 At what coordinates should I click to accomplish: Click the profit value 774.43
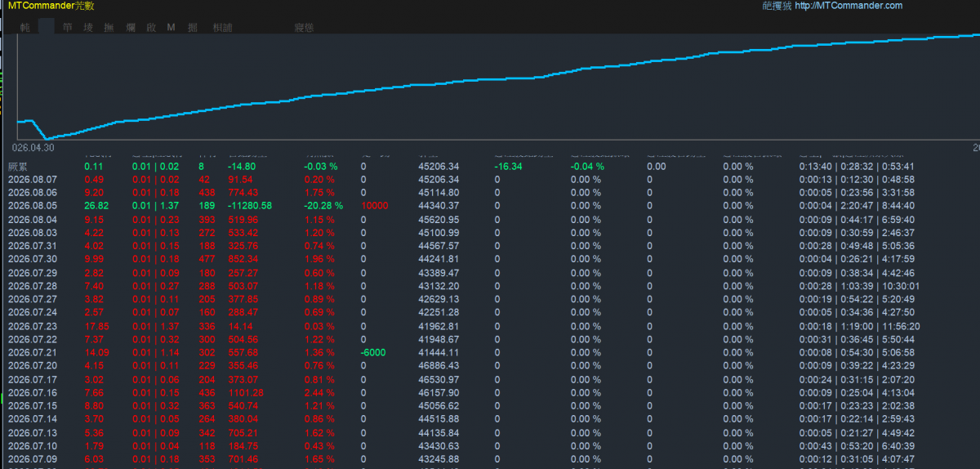(x=243, y=193)
